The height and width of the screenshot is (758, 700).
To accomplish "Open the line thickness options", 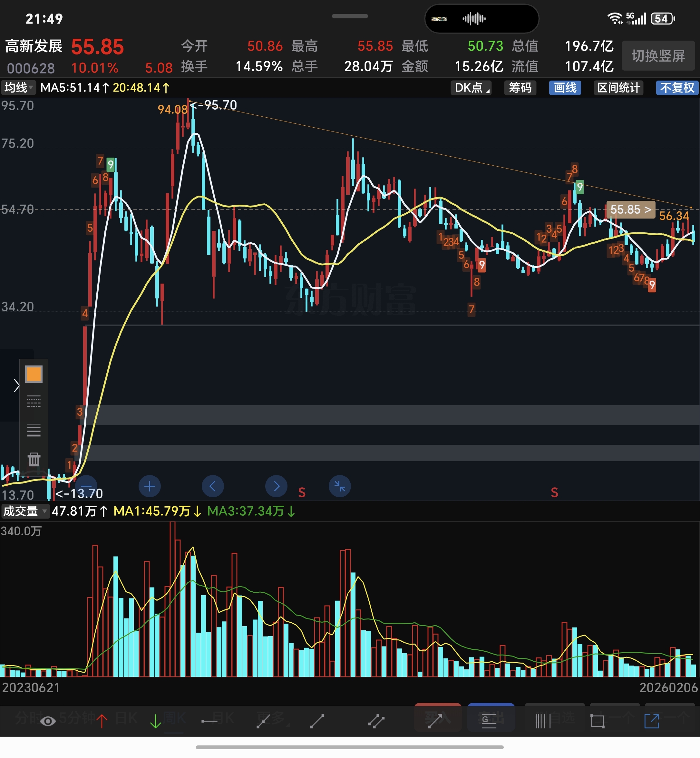I will pyautogui.click(x=34, y=430).
